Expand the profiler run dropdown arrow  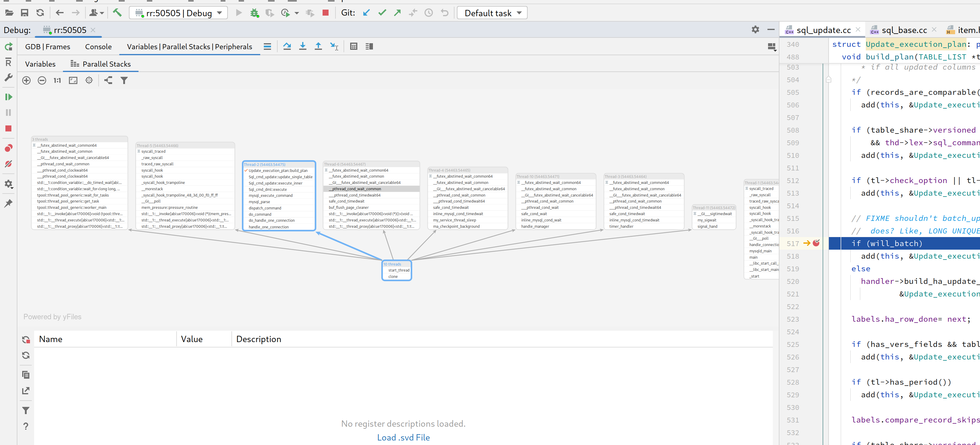click(297, 13)
